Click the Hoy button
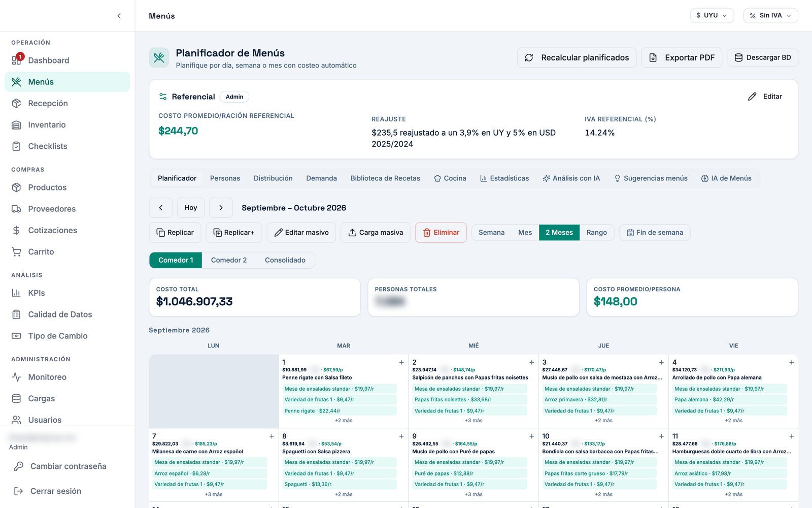 (x=191, y=208)
